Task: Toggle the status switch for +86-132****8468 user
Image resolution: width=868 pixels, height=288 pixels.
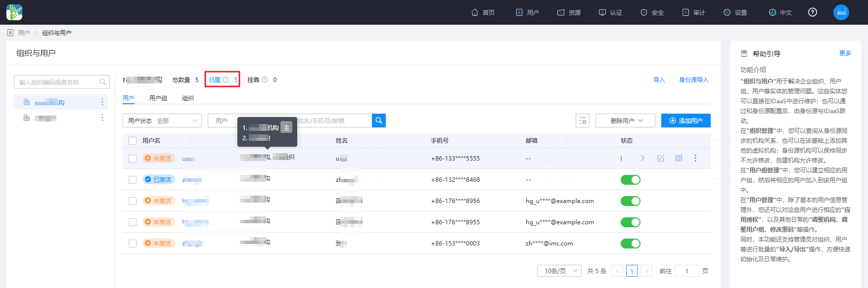Action: (631, 180)
